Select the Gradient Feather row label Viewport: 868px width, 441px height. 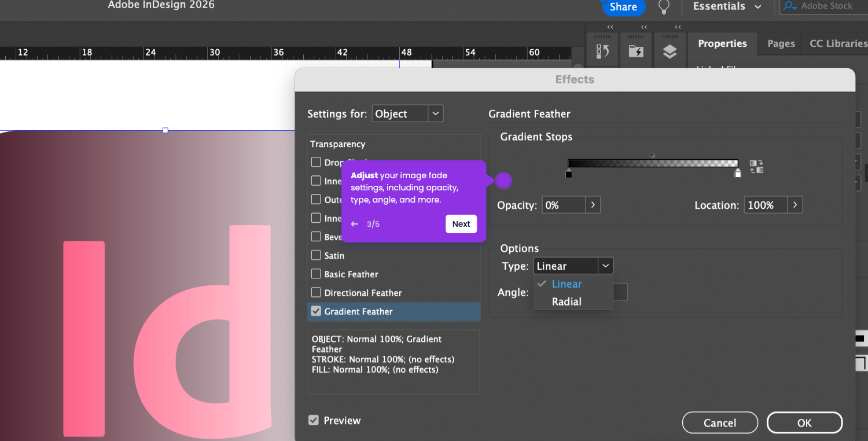coord(359,311)
